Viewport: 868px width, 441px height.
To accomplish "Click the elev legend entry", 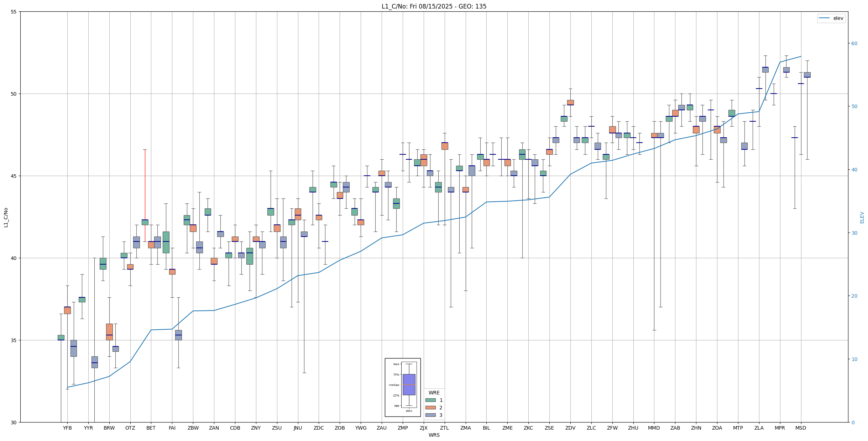I will 831,18.
